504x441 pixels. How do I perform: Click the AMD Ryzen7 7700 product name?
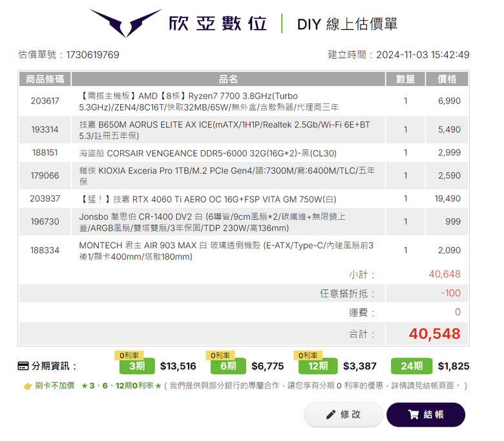point(209,102)
